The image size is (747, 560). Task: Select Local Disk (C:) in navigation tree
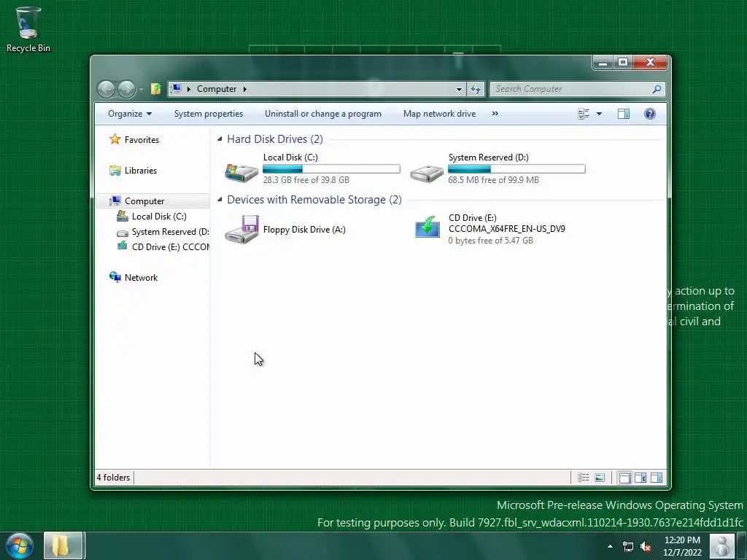(159, 216)
